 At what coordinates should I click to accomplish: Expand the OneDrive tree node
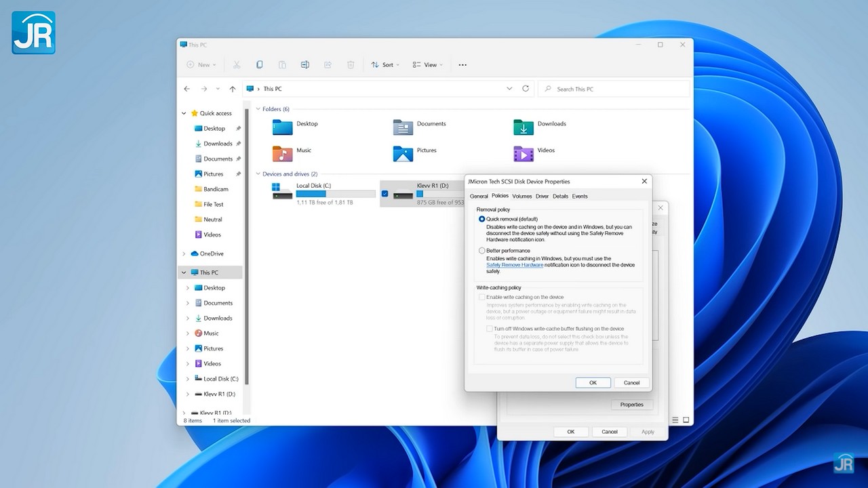(x=184, y=253)
